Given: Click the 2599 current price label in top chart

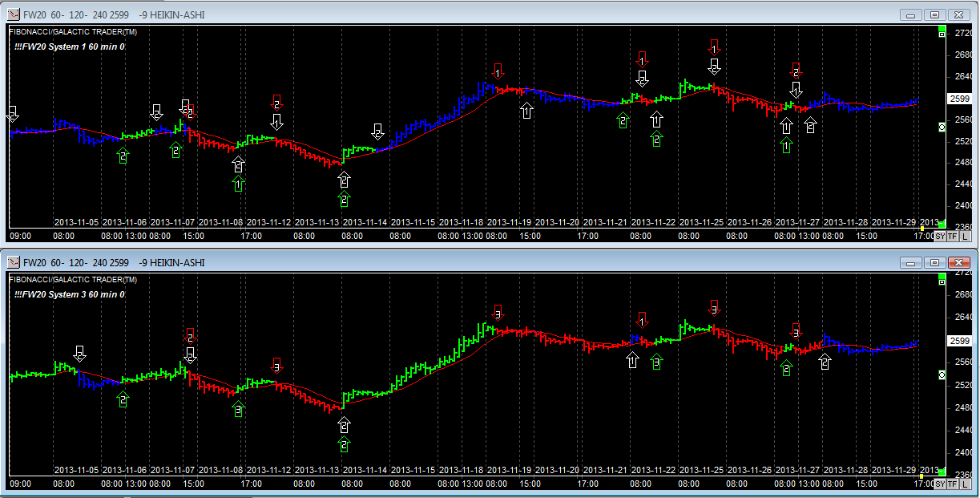Looking at the screenshot, I should (958, 99).
